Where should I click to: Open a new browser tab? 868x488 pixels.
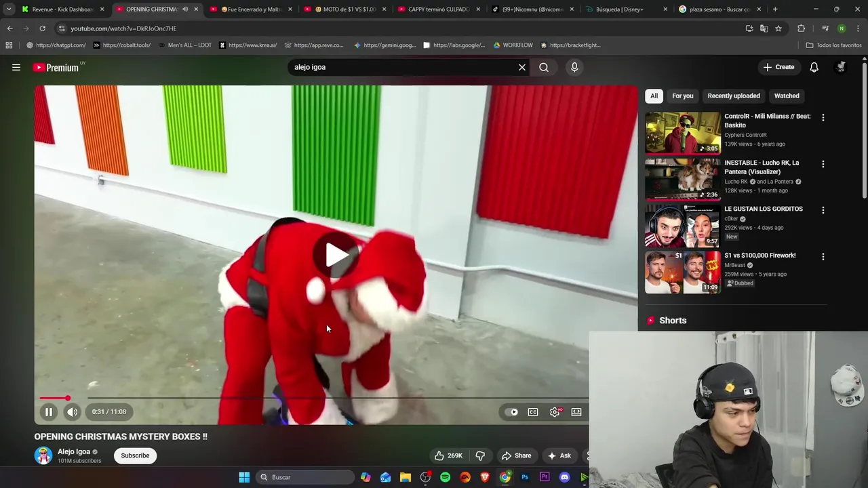point(775,9)
